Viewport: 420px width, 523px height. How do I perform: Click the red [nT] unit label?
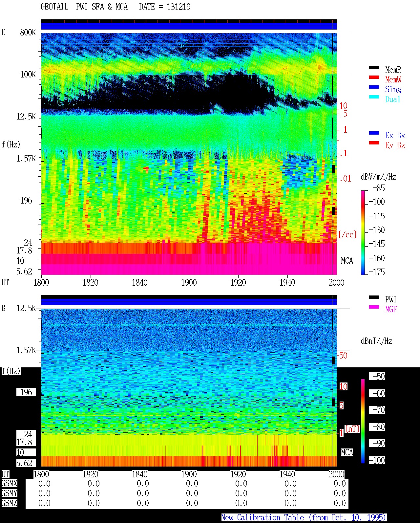pyautogui.click(x=352, y=429)
